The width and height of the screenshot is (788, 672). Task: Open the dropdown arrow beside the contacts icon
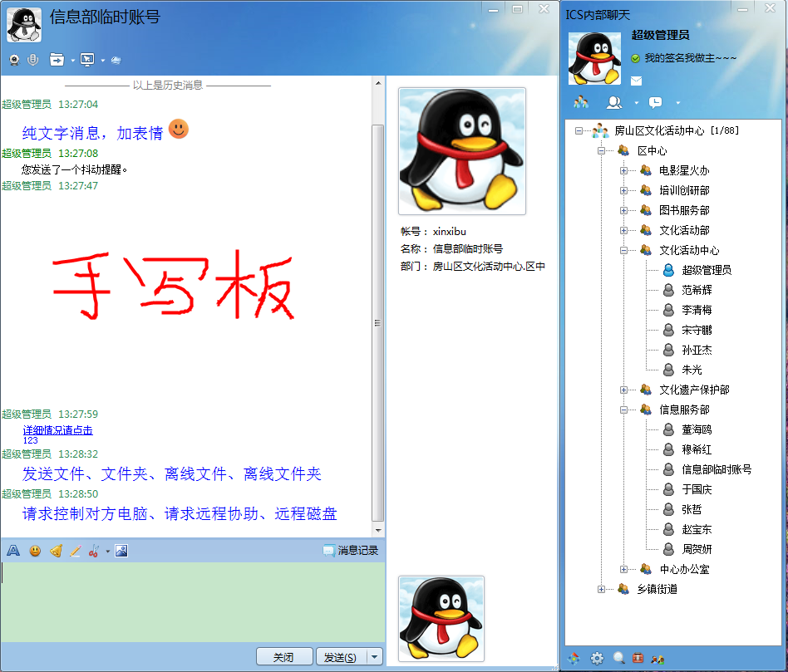coord(636,103)
